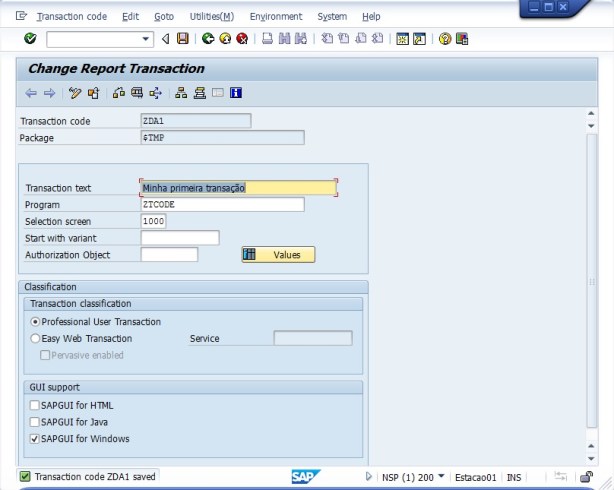Click the Next Page icon
The height and width of the screenshot is (490, 614).
[x=361, y=38]
